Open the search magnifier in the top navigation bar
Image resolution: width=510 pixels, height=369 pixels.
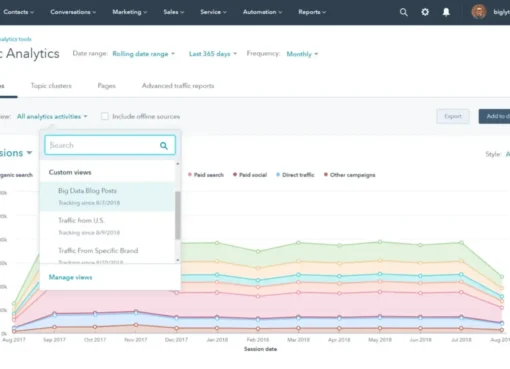[x=403, y=12]
